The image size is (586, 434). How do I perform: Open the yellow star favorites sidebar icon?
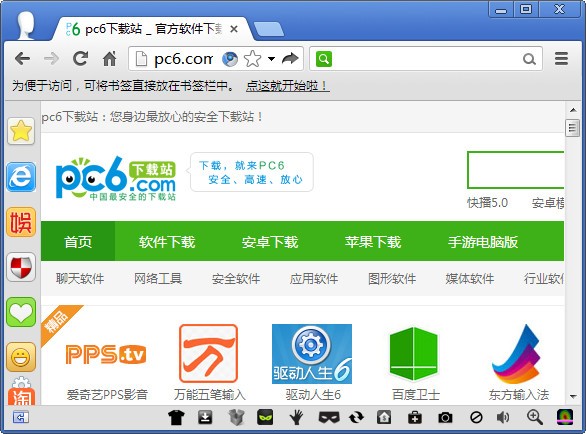tap(21, 131)
